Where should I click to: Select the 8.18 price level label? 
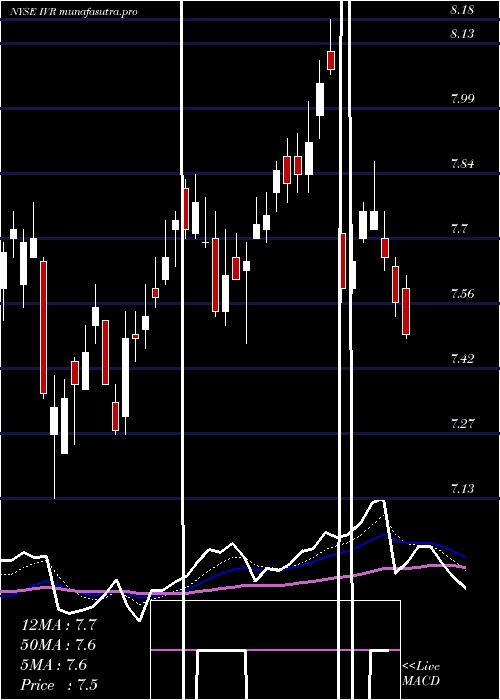click(462, 11)
